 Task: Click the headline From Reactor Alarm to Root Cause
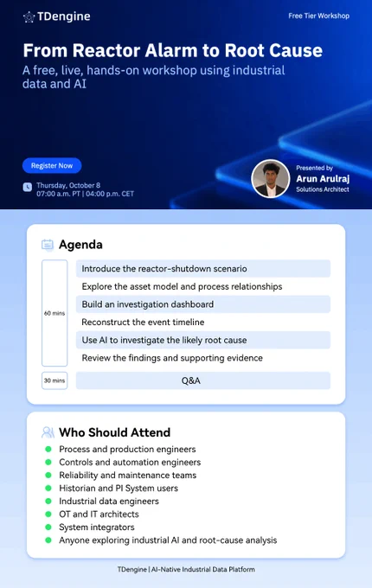point(173,50)
